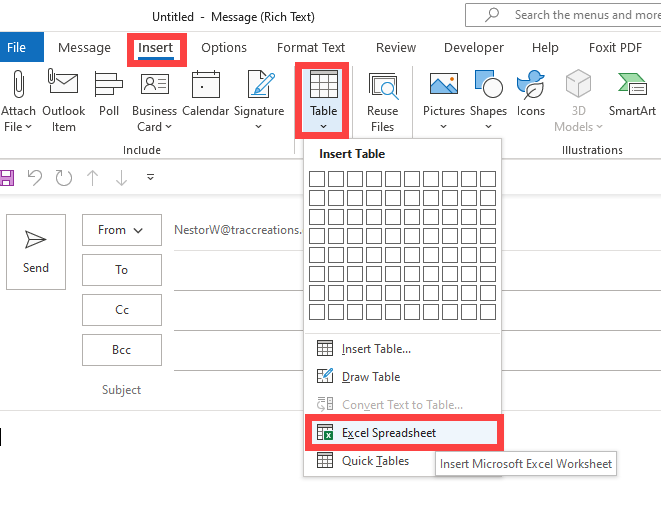This screenshot has width=661, height=512.
Task: Go to previous item with up arrow
Action: pos(93,177)
